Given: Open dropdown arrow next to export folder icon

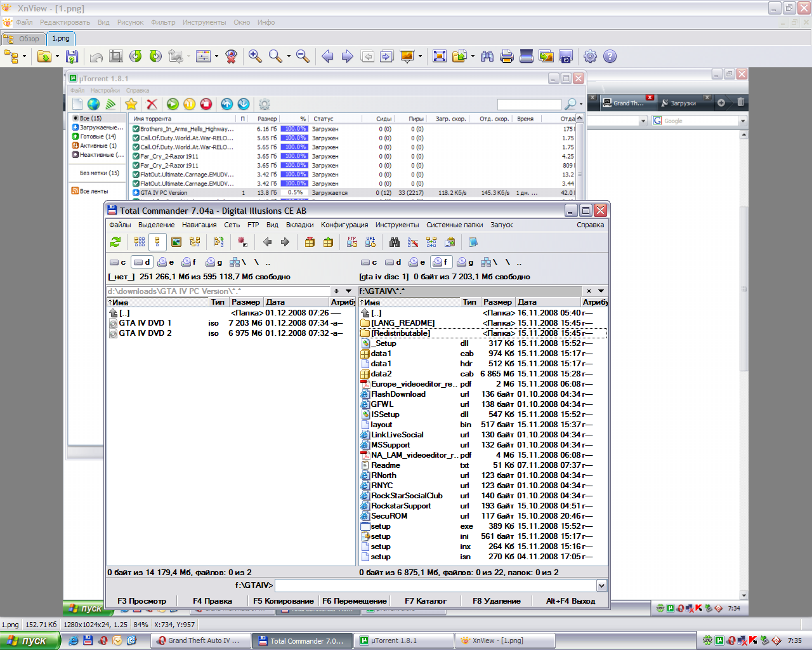Looking at the screenshot, I should (x=473, y=56).
